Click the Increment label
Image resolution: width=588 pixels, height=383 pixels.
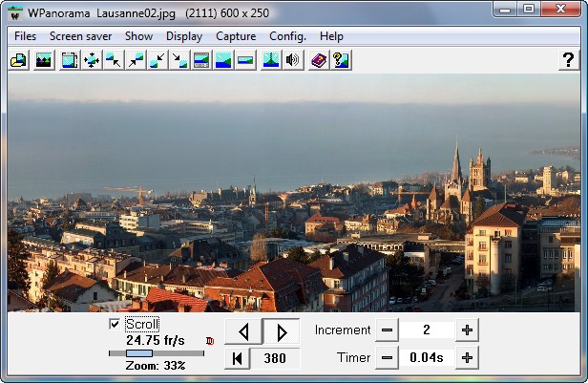tap(343, 330)
